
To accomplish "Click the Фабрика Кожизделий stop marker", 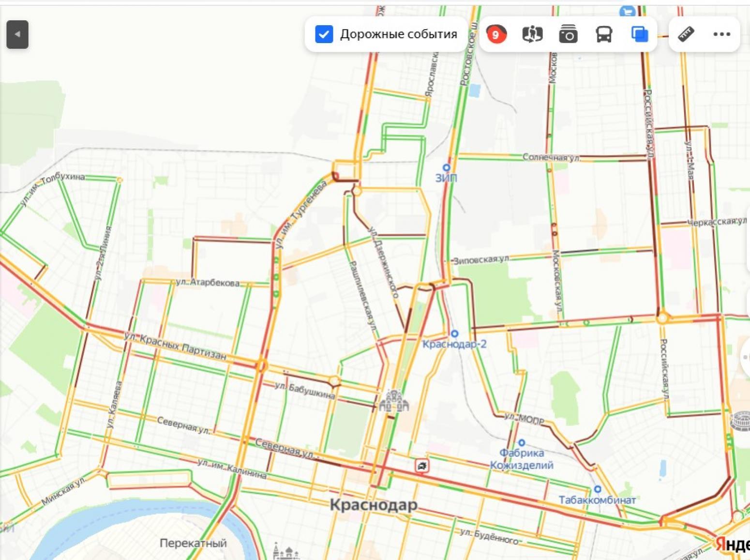I will pos(522,442).
